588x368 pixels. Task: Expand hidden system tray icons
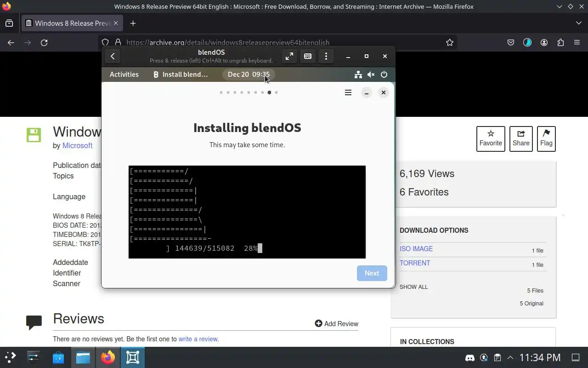pos(510,357)
